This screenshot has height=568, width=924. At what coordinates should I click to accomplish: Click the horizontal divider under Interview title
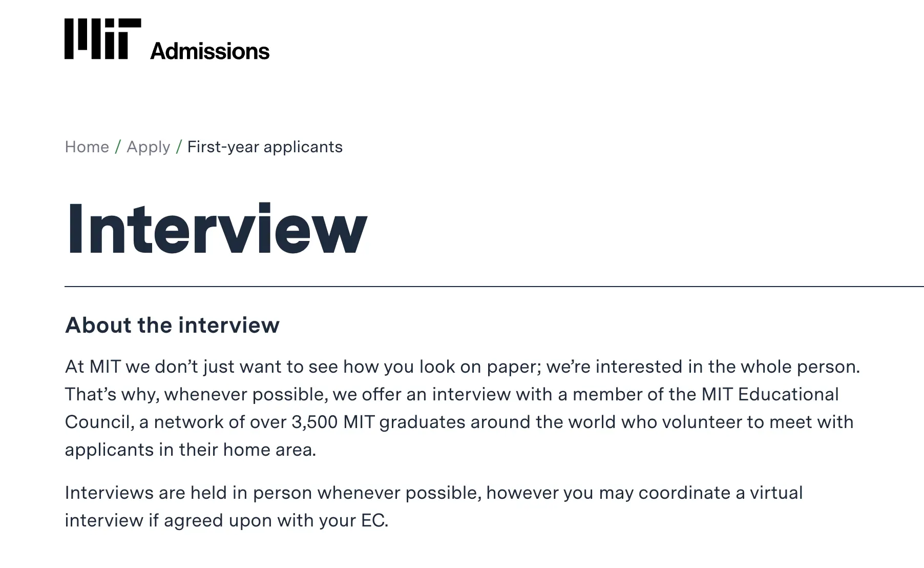click(494, 287)
